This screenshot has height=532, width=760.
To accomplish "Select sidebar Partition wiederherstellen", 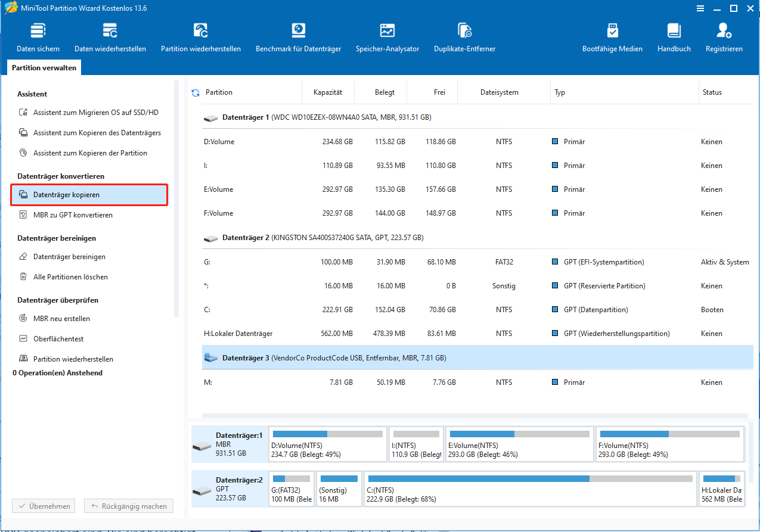I will (x=66, y=359).
